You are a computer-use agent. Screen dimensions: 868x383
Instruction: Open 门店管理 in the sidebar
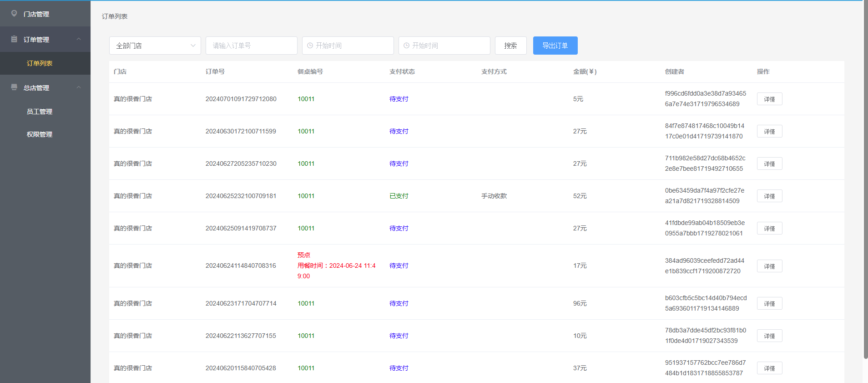tap(36, 14)
